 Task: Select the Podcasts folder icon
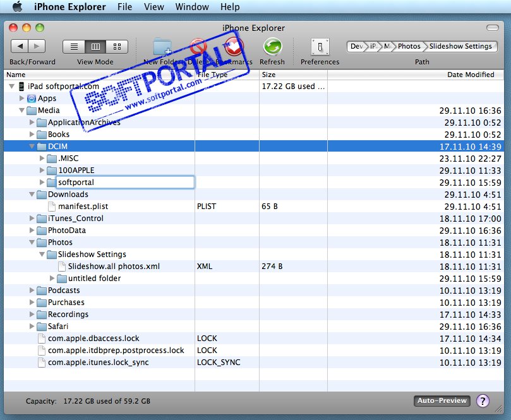(x=42, y=291)
